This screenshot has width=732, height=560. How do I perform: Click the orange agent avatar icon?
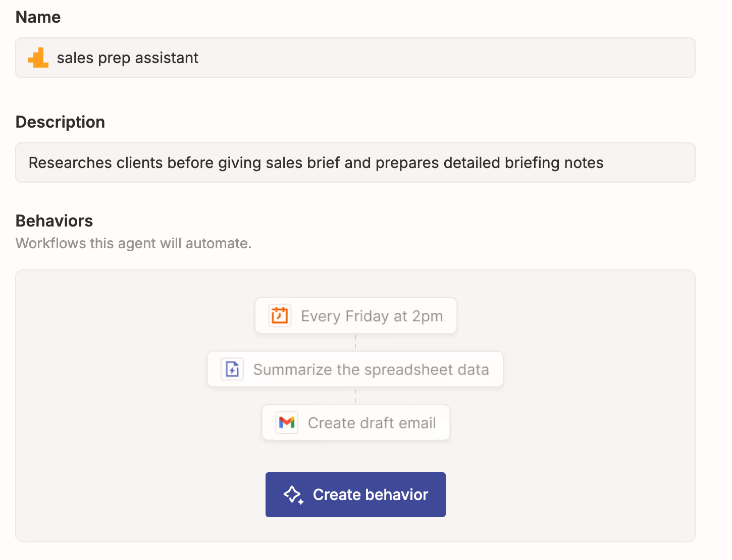38,58
